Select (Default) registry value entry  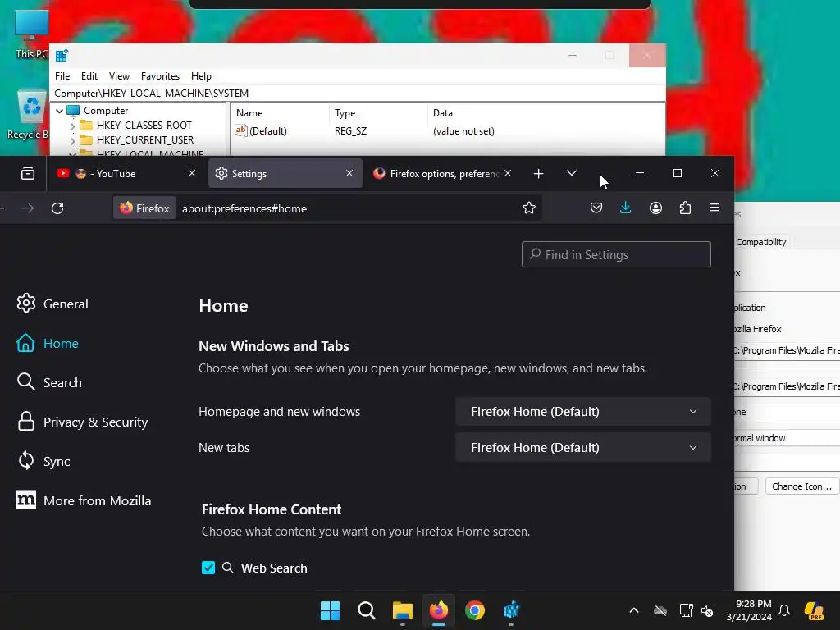(261, 130)
